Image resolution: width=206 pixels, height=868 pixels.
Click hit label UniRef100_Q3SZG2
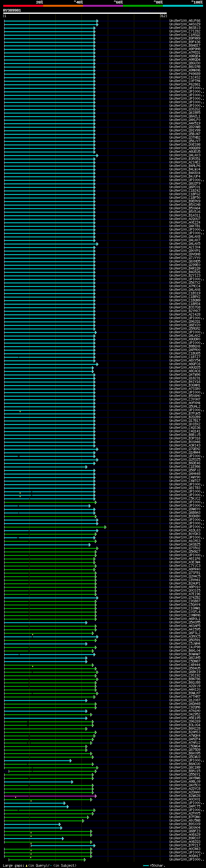[185, 109]
